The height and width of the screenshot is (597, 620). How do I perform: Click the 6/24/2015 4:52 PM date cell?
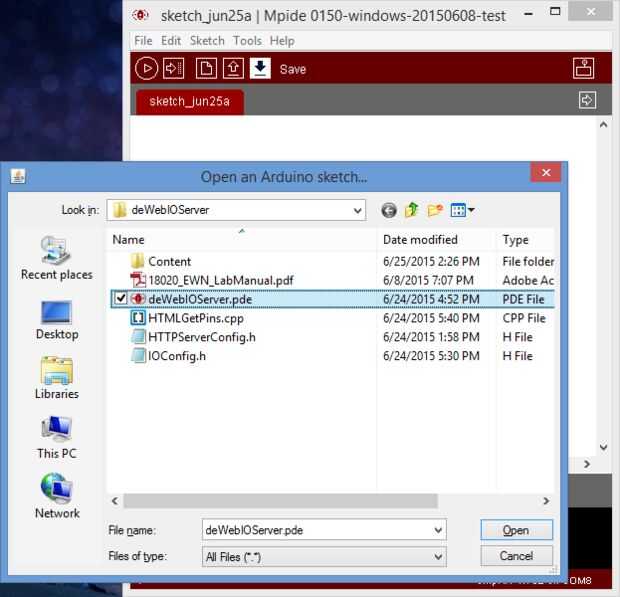pos(431,299)
